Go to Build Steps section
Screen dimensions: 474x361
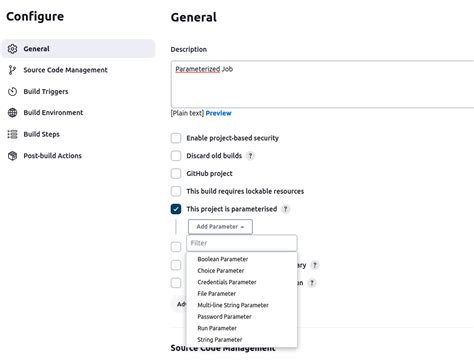(41, 134)
